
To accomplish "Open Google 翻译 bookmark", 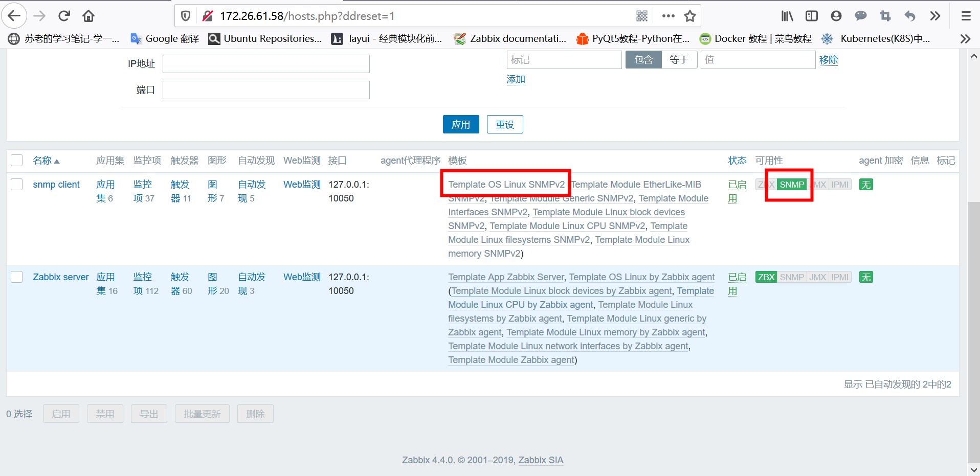I will tap(165, 39).
